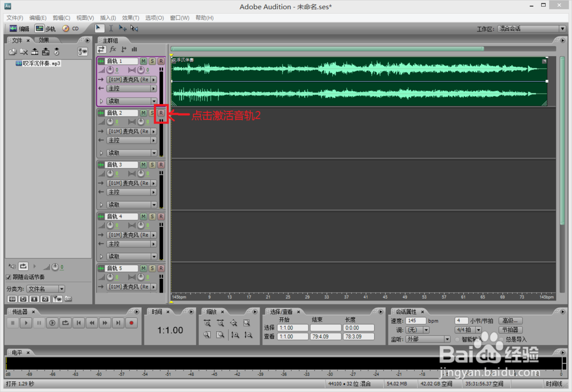Viewport: 572px width, 392px height.
Task: Select the scrub tool in toolbar
Action: 134,28
